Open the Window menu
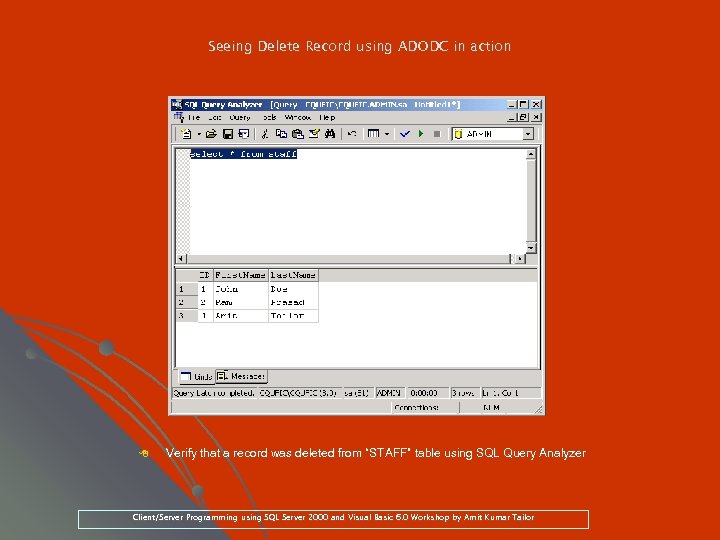This screenshot has height=540, width=720. [x=298, y=118]
